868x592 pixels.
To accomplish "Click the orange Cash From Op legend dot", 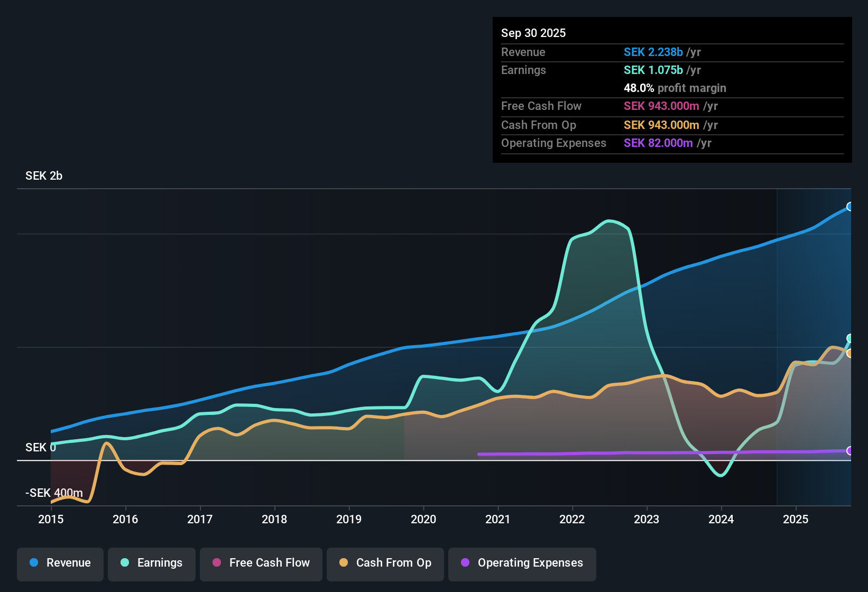I will tap(344, 562).
